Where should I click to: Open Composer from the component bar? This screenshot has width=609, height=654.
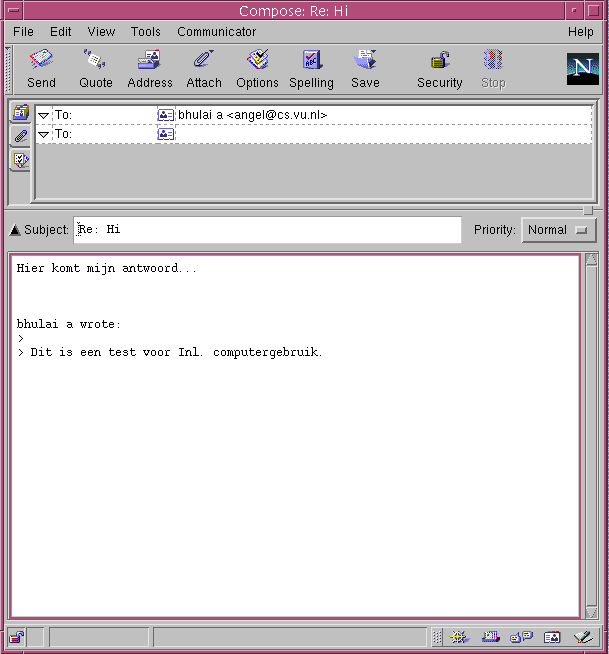(x=583, y=637)
